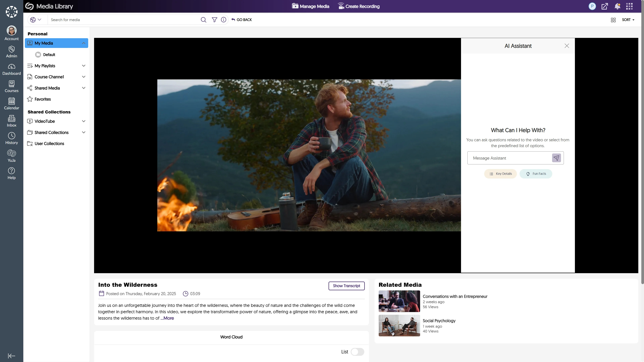Click Fun Facts suggestion
644x362 pixels.
click(x=536, y=174)
